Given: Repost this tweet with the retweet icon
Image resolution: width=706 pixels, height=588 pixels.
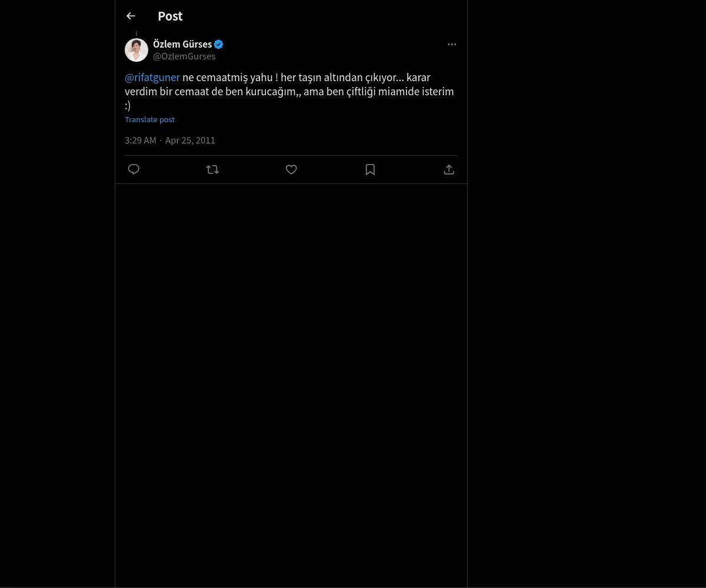Looking at the screenshot, I should tap(212, 169).
